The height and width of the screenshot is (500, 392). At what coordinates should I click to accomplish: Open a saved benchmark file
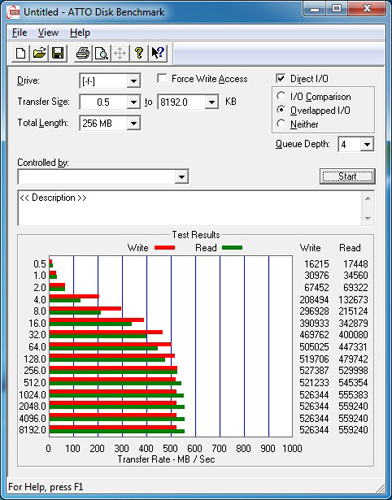click(x=39, y=53)
